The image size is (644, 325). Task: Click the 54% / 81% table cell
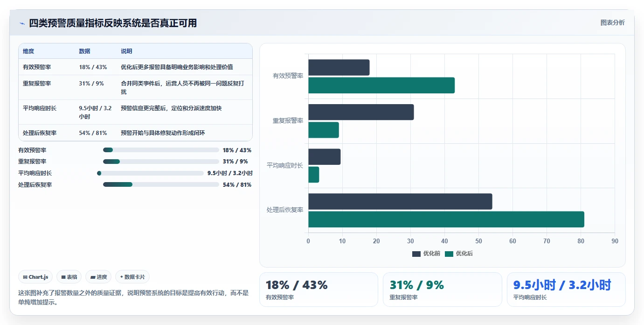93,133
